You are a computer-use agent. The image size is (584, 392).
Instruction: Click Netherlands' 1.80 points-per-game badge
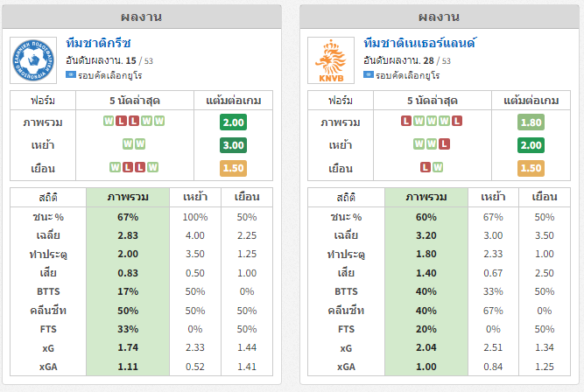(531, 122)
